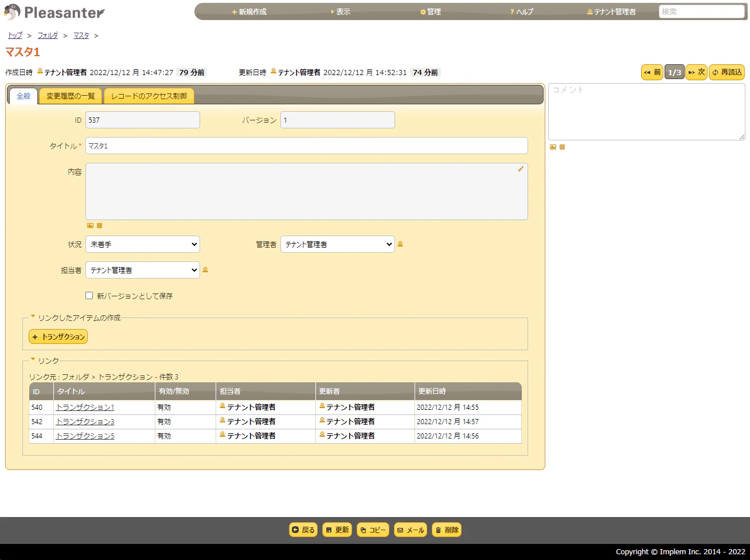Click the 1/3 record counter

tap(675, 72)
